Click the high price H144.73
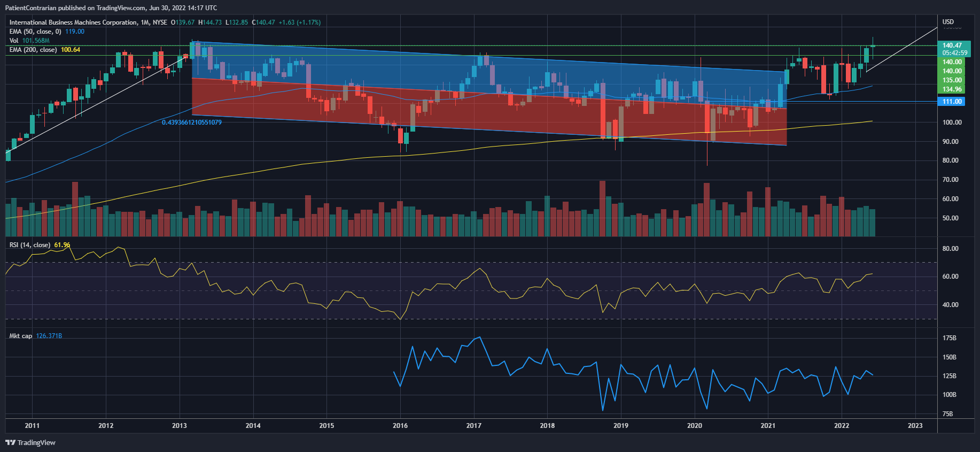 tap(210, 22)
